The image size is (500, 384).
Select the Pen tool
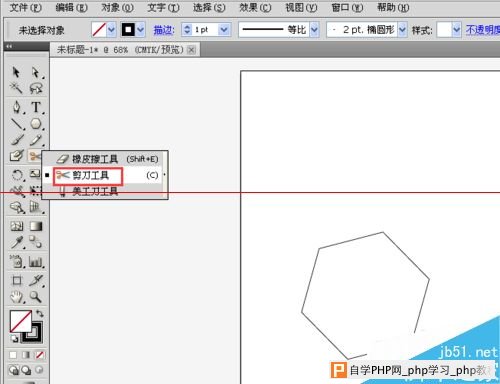17,107
